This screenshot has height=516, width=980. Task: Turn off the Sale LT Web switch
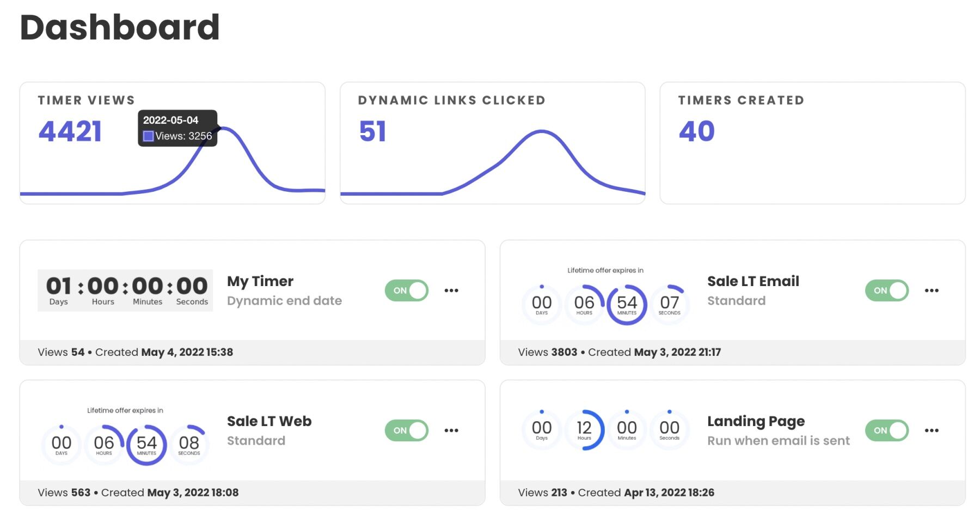[407, 430]
